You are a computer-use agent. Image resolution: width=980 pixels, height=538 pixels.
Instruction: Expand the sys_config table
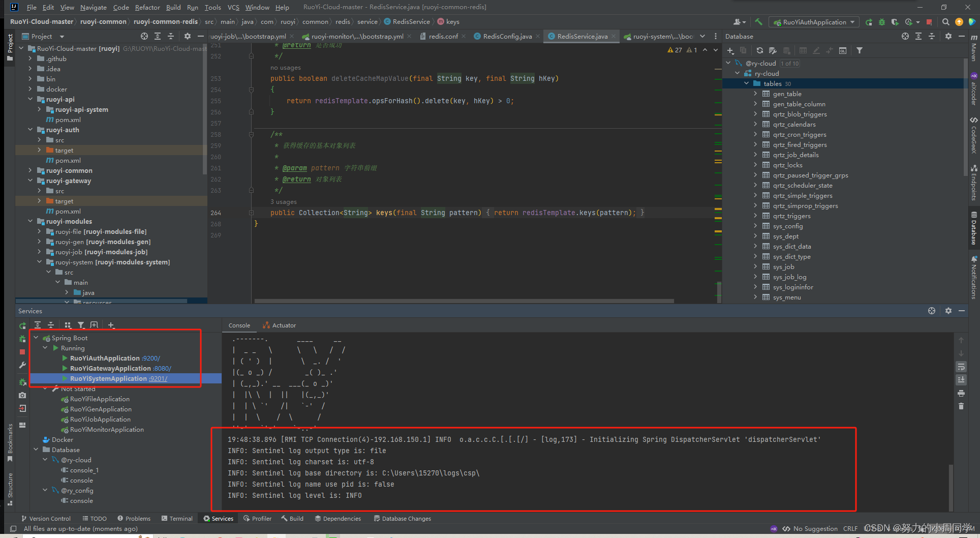pos(755,226)
